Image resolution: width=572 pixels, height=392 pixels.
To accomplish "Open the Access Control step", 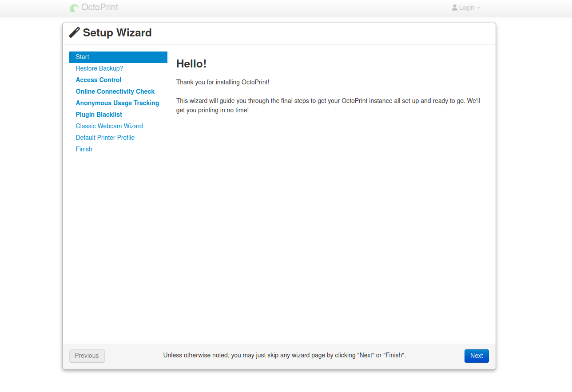I will (x=118, y=80).
